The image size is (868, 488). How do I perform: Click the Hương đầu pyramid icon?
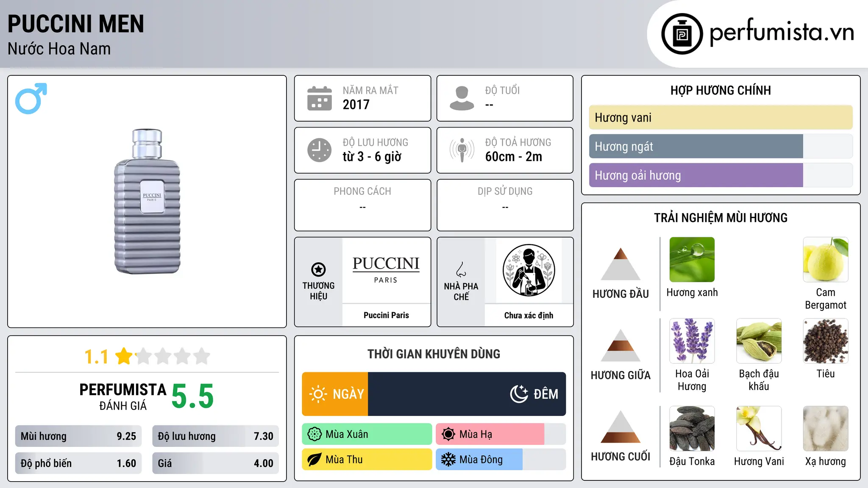tap(620, 264)
